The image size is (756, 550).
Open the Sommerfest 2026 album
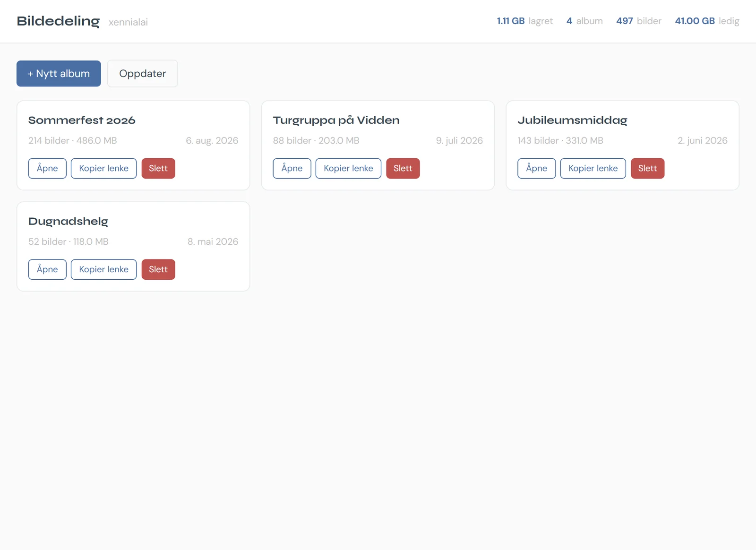coord(47,169)
